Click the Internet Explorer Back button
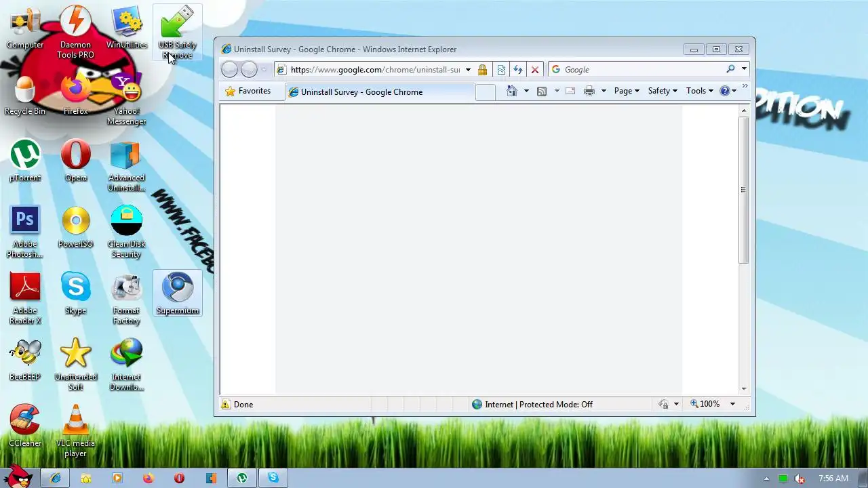The image size is (868, 488). [230, 69]
